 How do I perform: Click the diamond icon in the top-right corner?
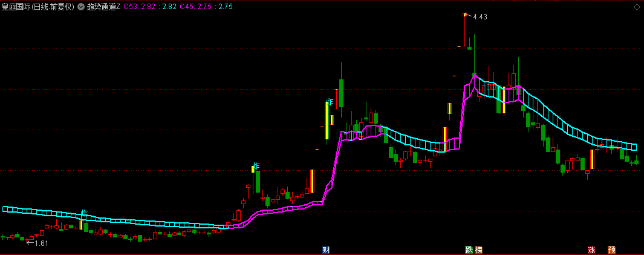(638, 7)
